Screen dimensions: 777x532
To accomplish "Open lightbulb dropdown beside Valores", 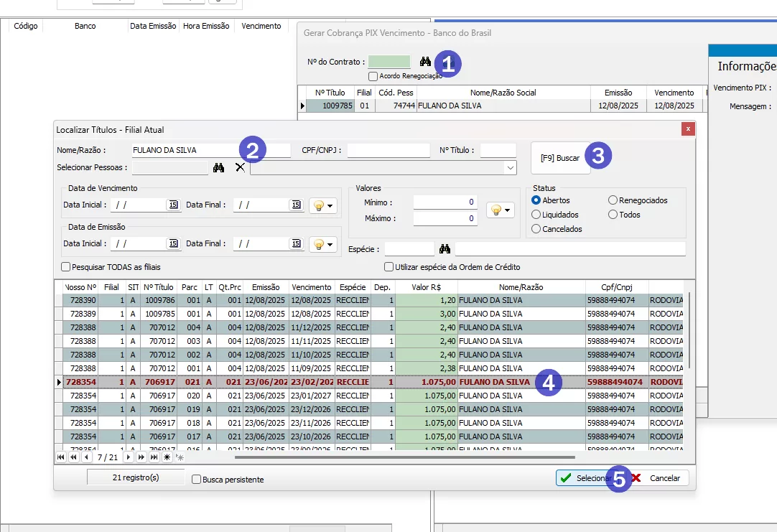I will pyautogui.click(x=501, y=210).
